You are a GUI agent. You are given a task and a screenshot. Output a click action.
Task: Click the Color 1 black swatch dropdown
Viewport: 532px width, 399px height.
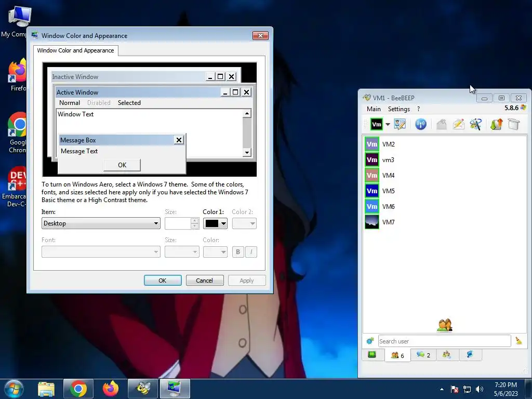point(215,223)
